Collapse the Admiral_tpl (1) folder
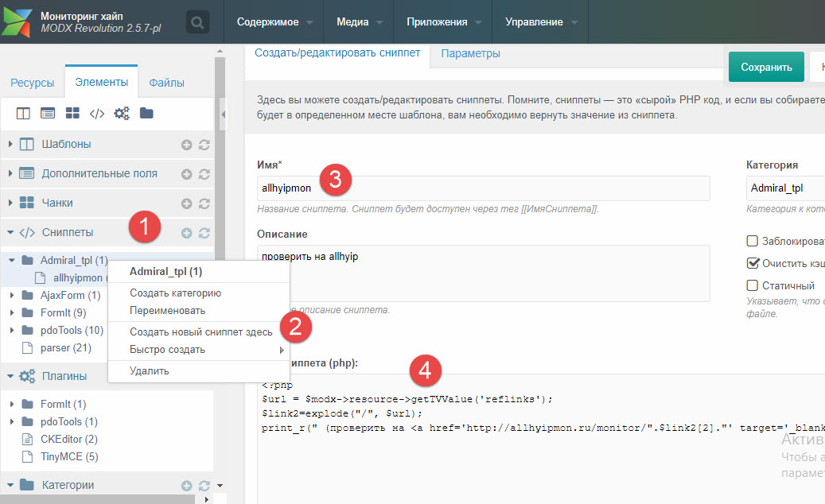The height and width of the screenshot is (504, 825). (12, 260)
